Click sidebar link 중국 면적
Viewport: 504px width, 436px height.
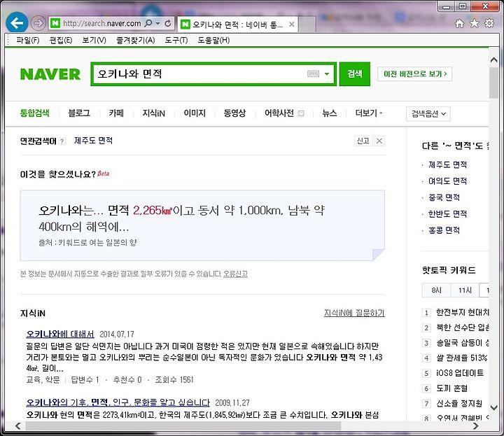[x=444, y=197]
